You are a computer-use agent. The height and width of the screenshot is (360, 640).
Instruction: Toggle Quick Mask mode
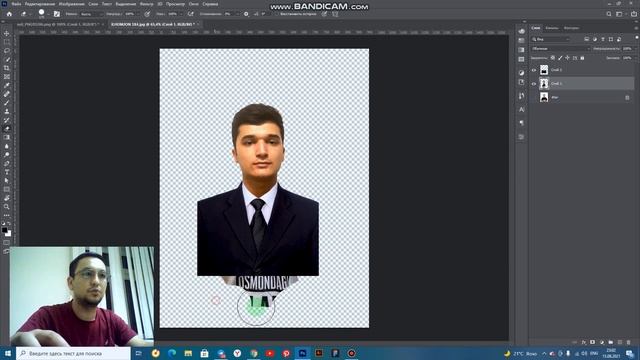pyautogui.click(x=7, y=243)
